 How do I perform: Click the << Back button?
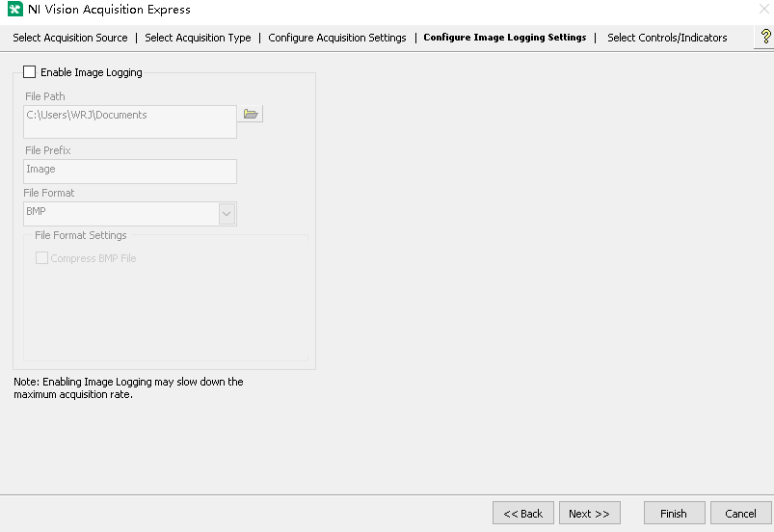pos(523,514)
